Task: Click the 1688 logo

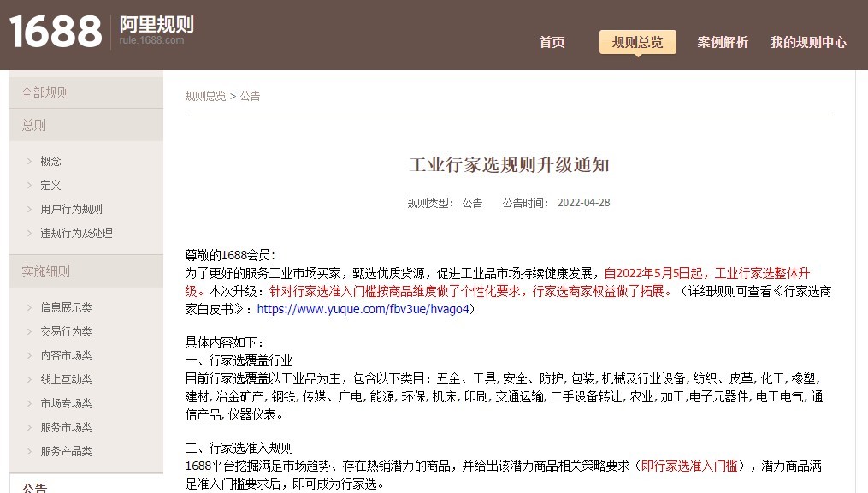Action: (x=56, y=31)
